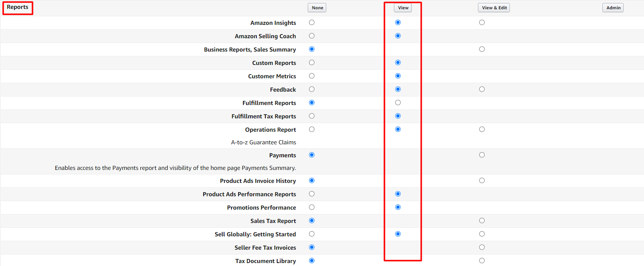Choose View & Edit for Operations Report

(482, 129)
